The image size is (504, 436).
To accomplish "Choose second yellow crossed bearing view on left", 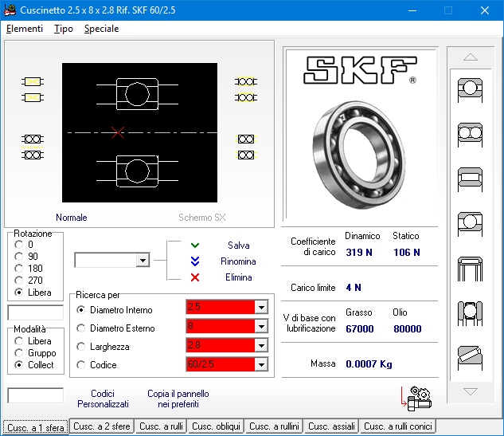I will [33, 97].
